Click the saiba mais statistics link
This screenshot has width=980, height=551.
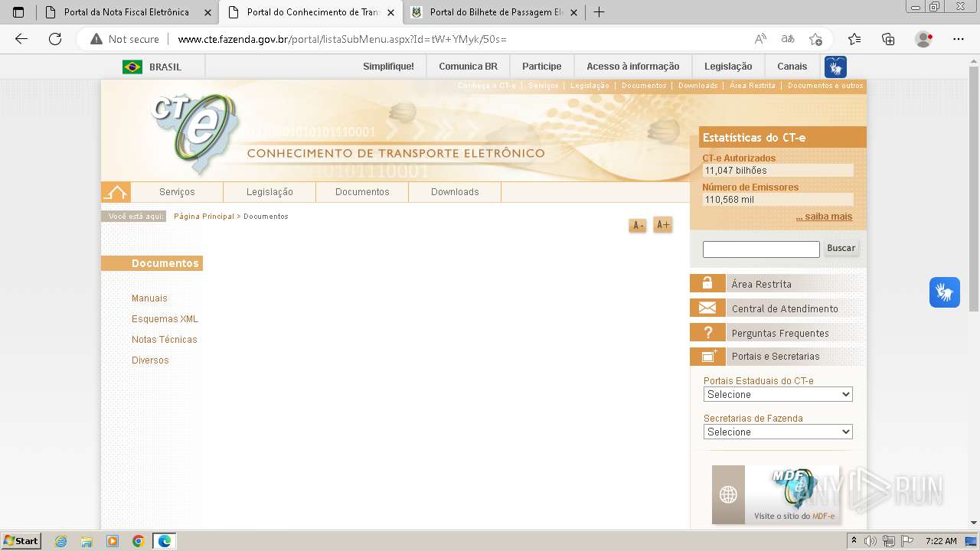[824, 217]
